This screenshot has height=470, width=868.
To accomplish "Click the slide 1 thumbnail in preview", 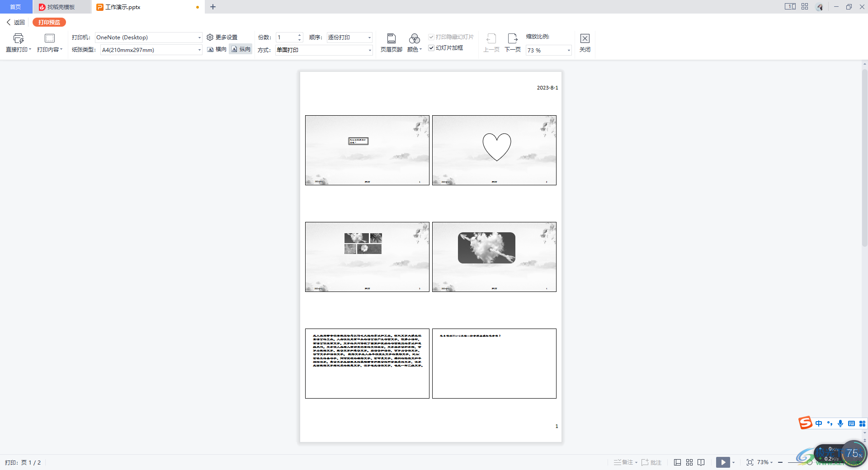I will click(367, 150).
